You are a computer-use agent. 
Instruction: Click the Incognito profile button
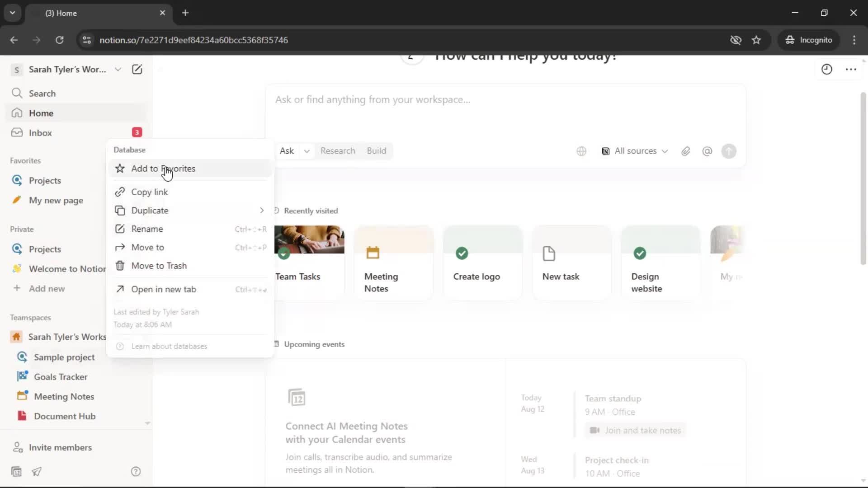coord(808,40)
